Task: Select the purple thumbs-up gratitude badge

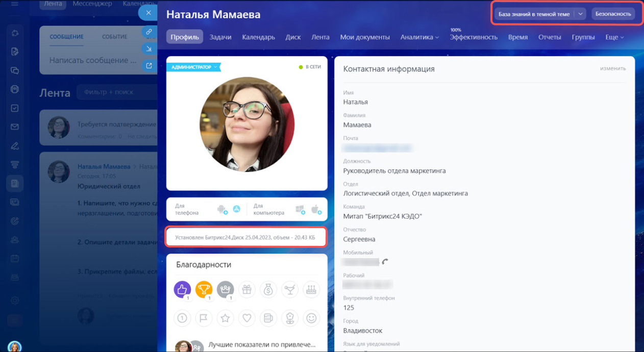Action: pos(182,289)
